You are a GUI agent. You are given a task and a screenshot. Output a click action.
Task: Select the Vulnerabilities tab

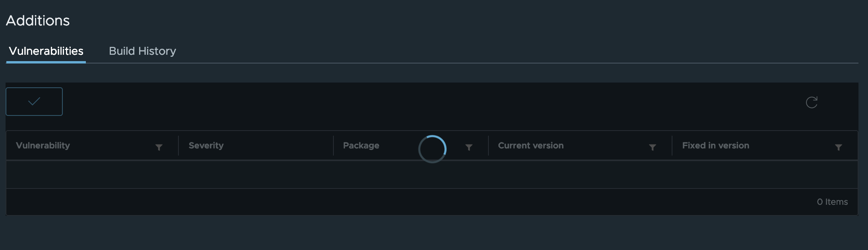point(46,51)
